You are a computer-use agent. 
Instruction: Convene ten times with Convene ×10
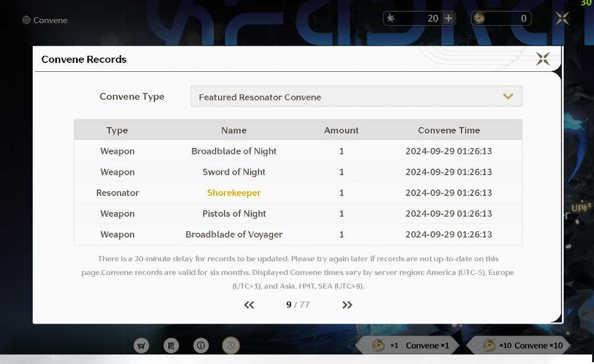[x=518, y=346]
